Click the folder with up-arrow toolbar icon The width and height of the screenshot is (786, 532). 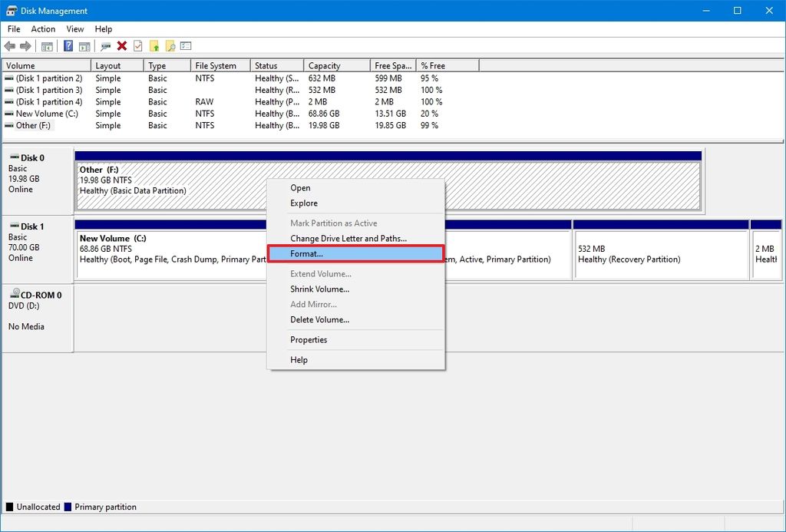coord(154,45)
